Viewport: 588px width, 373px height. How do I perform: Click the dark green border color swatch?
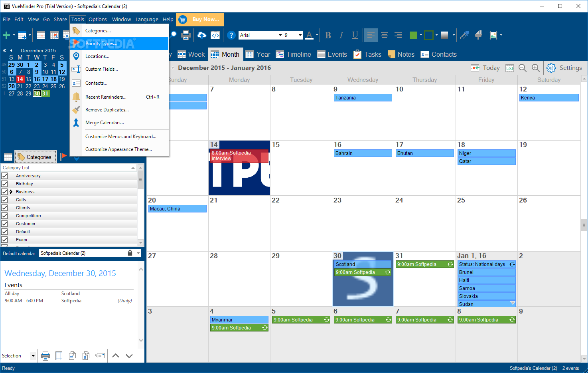(429, 35)
